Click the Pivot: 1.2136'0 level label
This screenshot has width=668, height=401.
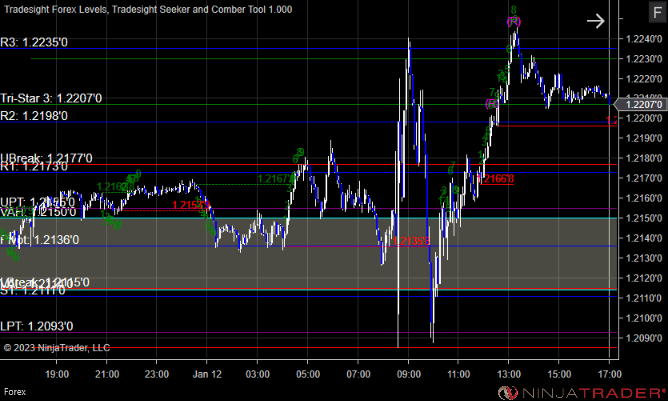pos(40,239)
